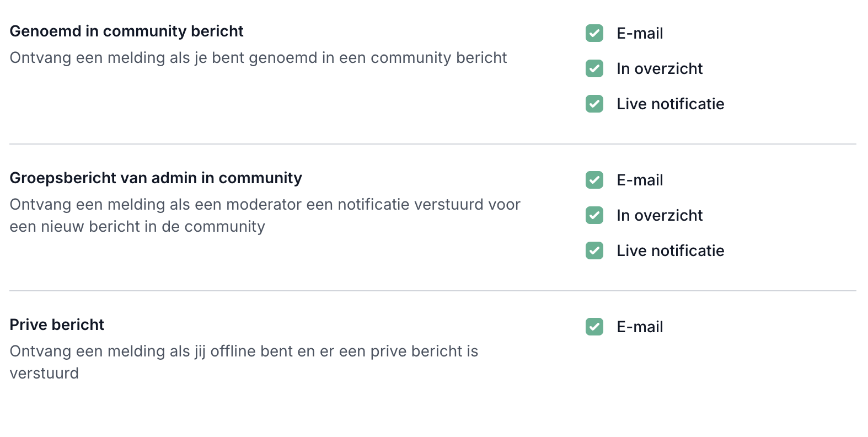Image resolution: width=868 pixels, height=437 pixels.
Task: Uncheck E-mail checkbox for Genoemd in community bericht
Action: 594,33
